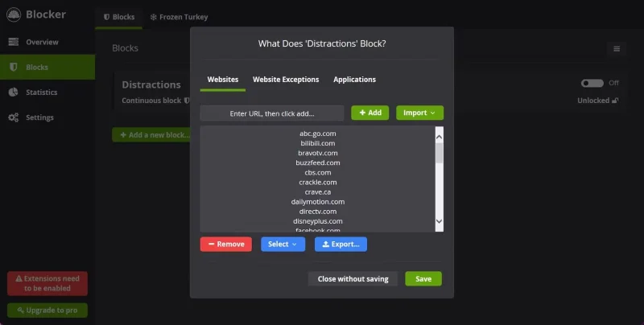Click the hamburger menu icon in Blocks
Screen dimensions: 644x325
[617, 49]
